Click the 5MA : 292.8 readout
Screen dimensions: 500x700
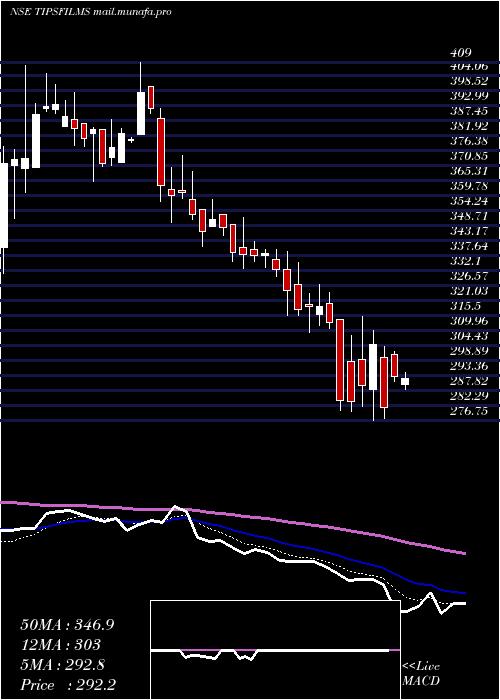coord(63,665)
